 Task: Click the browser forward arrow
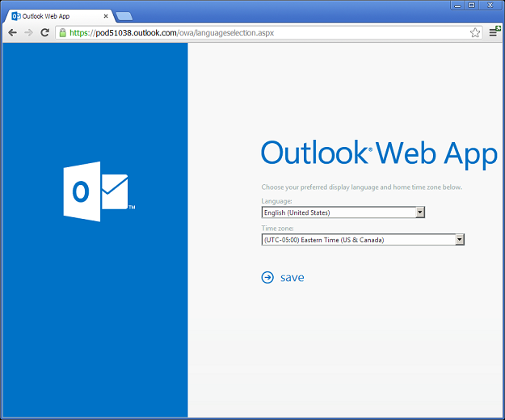pos(28,32)
